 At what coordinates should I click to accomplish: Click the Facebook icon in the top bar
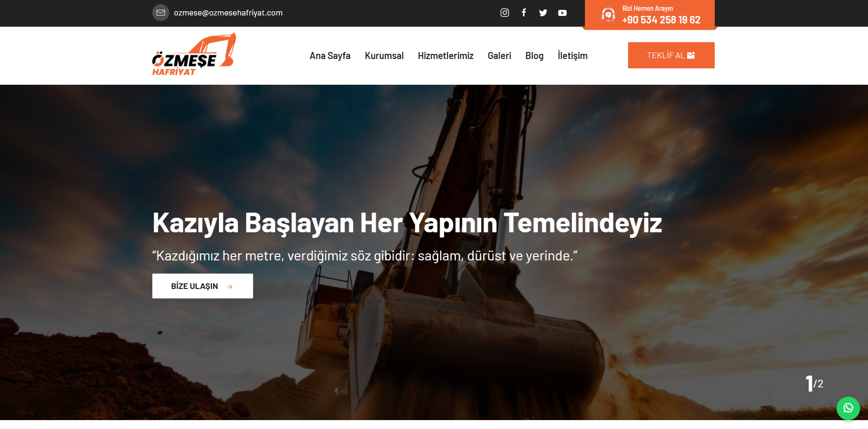524,13
